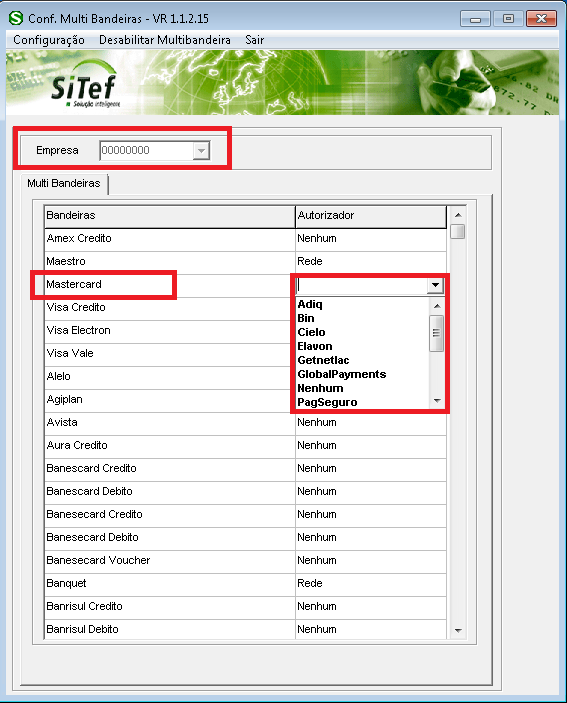Select the Banescard Credito row
This screenshot has height=703, width=567.
click(x=169, y=469)
